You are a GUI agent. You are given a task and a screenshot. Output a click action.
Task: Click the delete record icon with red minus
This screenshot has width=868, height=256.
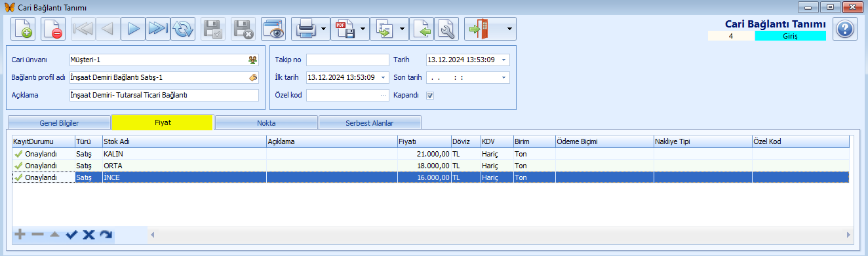53,29
